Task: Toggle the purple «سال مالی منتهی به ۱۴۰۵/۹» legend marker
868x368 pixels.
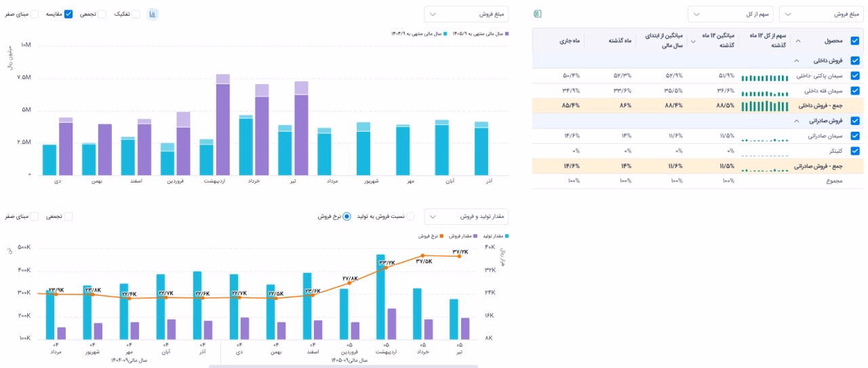Action: point(507,33)
